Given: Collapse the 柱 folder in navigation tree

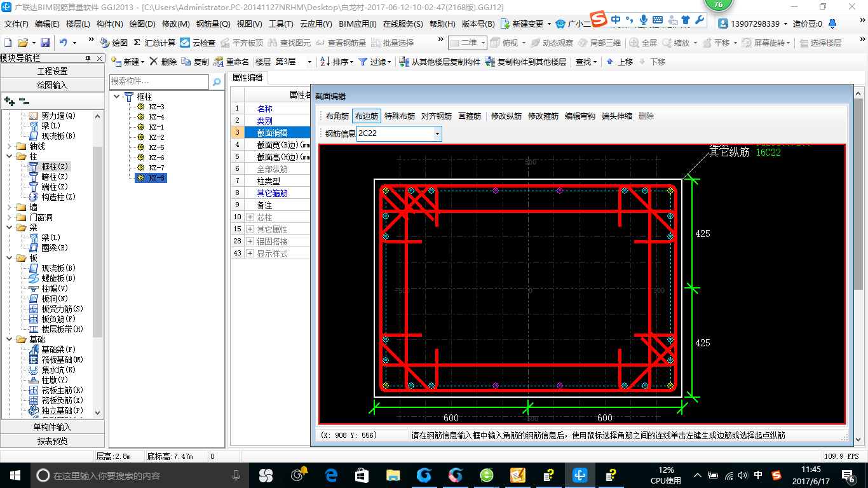Looking at the screenshot, I should [9, 156].
